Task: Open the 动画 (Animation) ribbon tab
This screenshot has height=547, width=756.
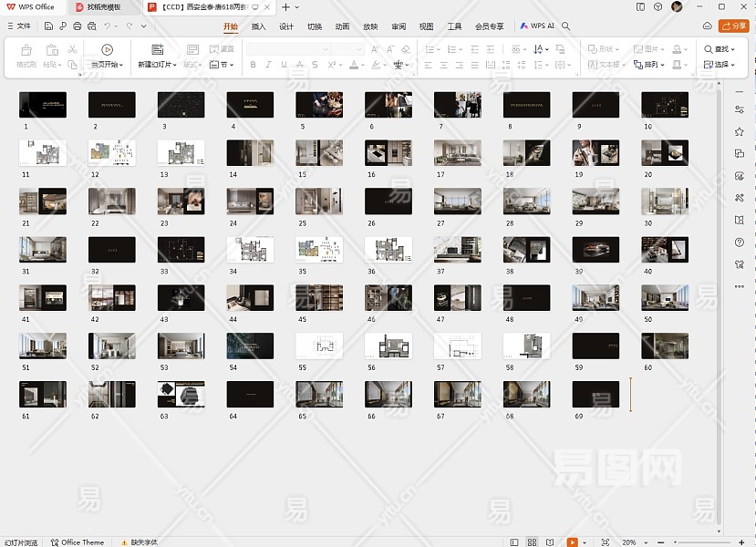Action: point(342,26)
